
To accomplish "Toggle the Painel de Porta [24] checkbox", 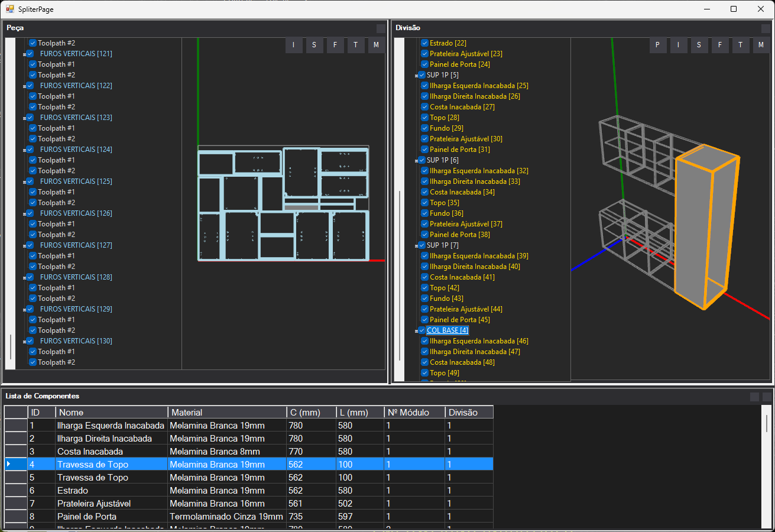I will [424, 64].
